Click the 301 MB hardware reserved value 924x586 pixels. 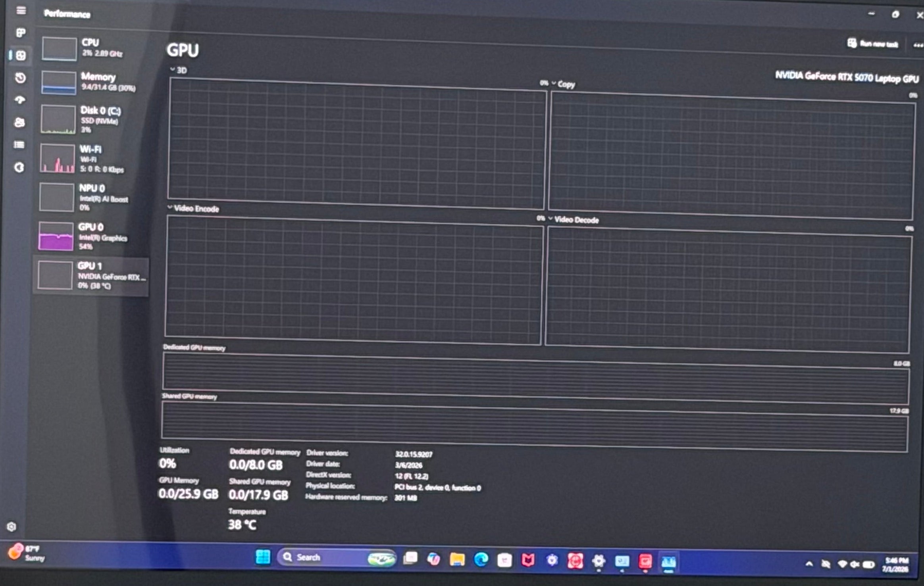(405, 498)
